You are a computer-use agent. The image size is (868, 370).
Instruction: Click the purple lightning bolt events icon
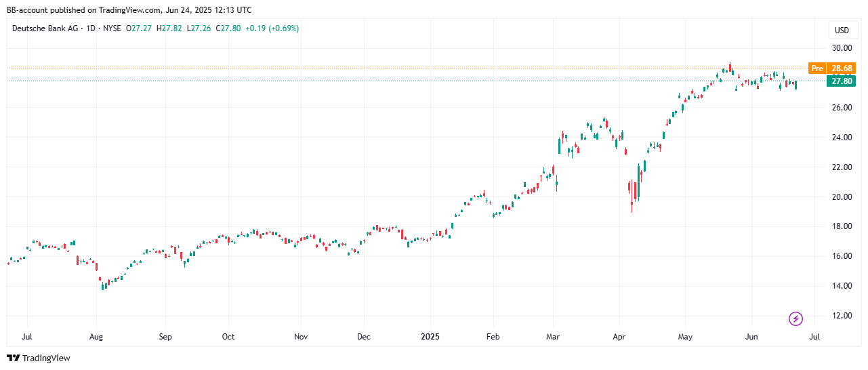click(x=796, y=318)
